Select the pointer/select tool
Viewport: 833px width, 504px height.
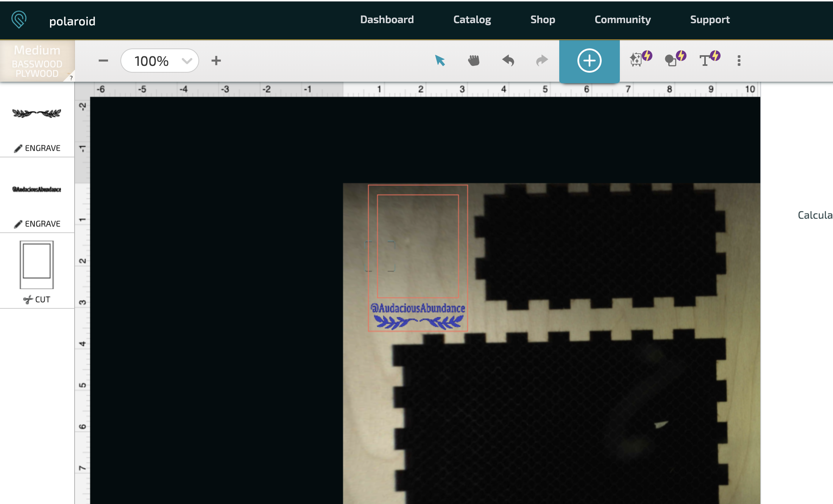(x=440, y=61)
